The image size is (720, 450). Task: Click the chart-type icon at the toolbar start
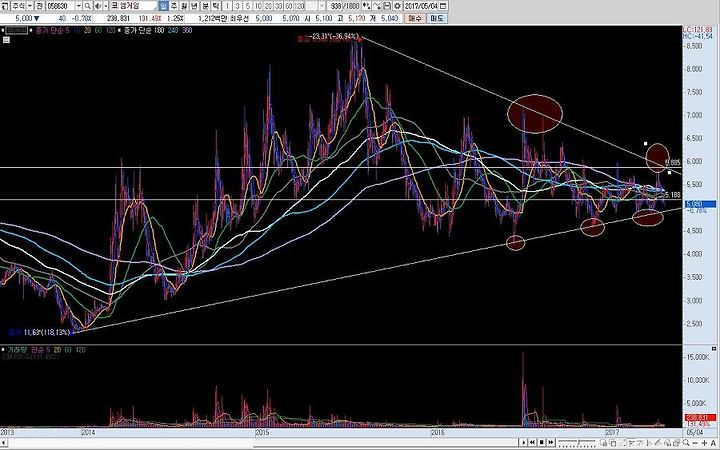4,6
